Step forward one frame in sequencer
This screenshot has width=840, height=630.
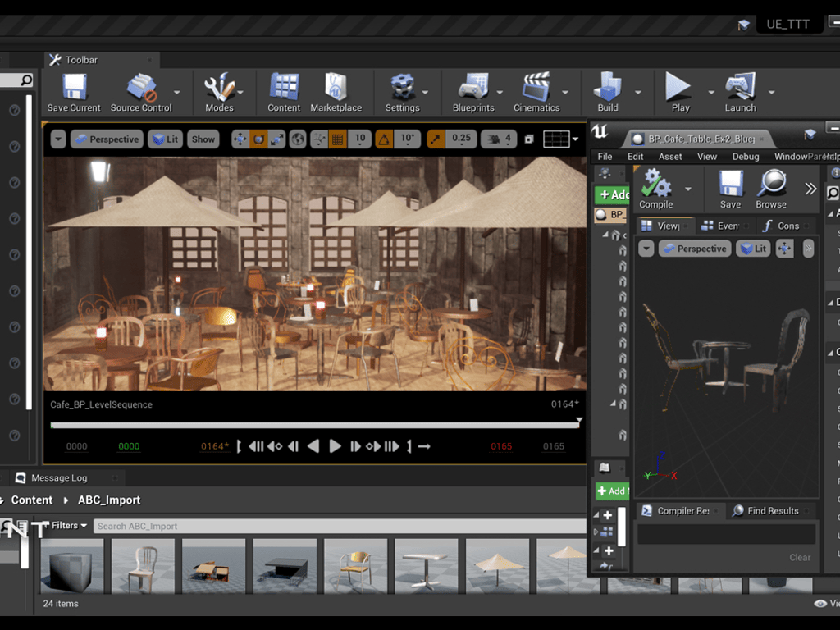pyautogui.click(x=355, y=446)
